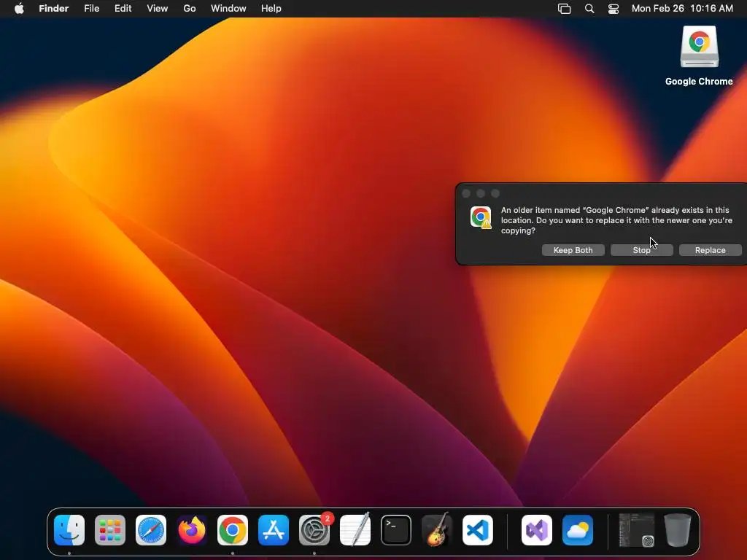Open the Weather app in the Dock
This screenshot has height=560, width=747.
(x=578, y=530)
